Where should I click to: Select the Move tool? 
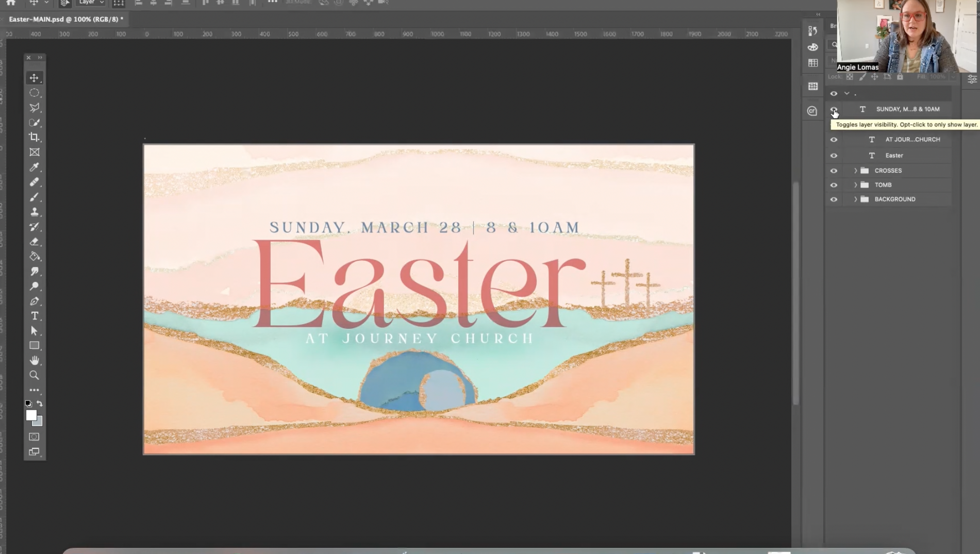tap(35, 78)
